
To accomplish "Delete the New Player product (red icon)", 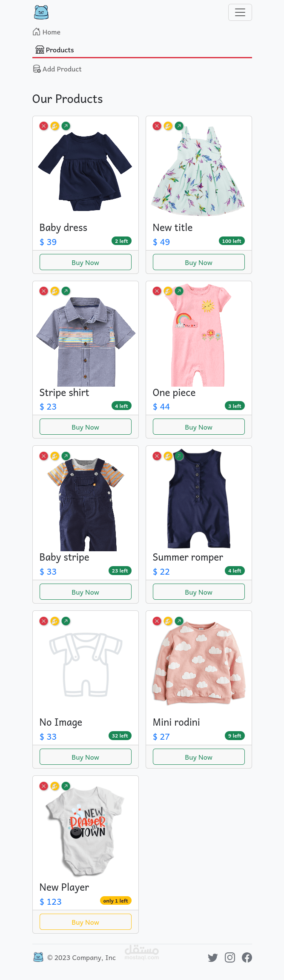I will (x=44, y=786).
